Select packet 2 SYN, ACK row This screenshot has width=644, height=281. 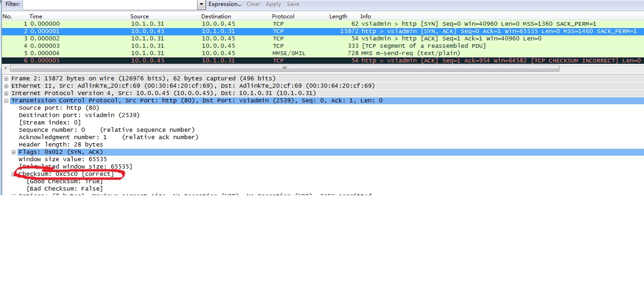tap(323, 31)
